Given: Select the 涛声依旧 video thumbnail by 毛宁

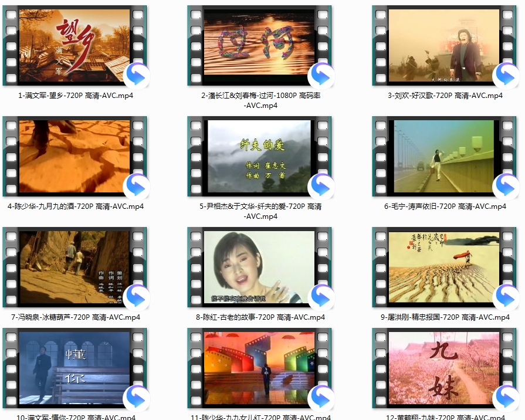Looking at the screenshot, I should [444, 156].
